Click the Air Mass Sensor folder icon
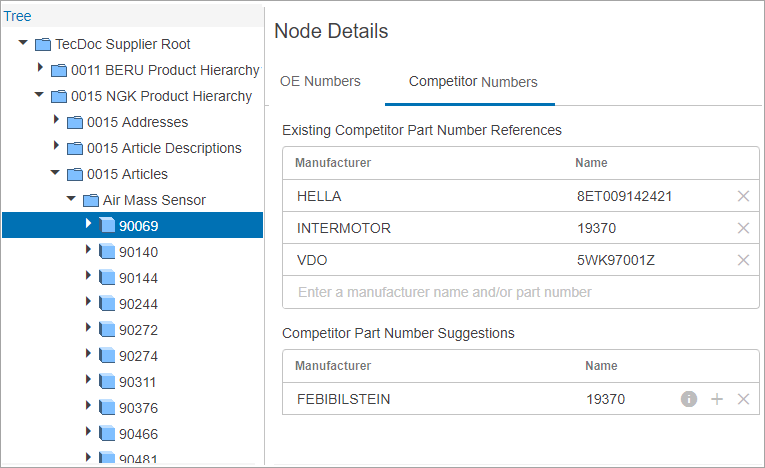765x468 pixels. pos(91,200)
